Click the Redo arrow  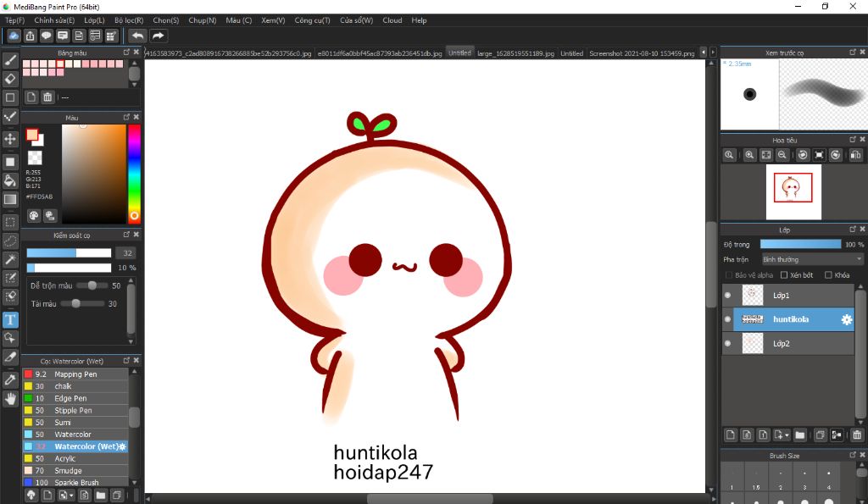point(159,36)
